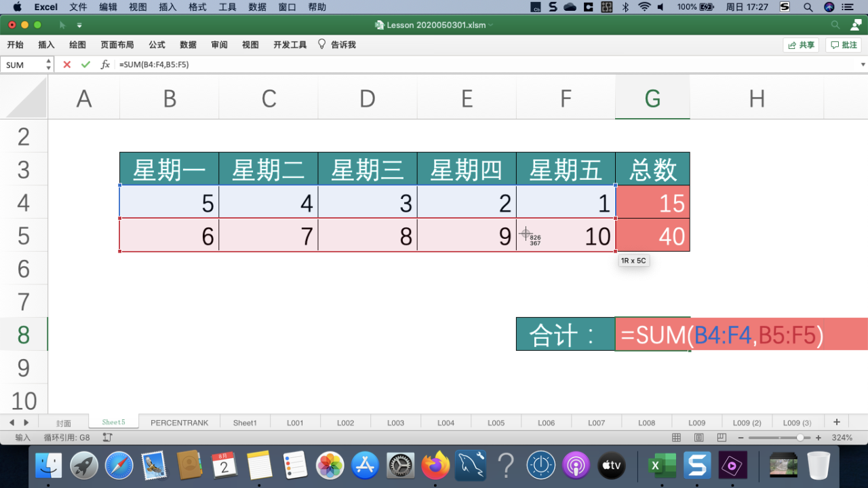Viewport: 868px width, 488px height.
Task: Open Finder from the dock
Action: 49,465
